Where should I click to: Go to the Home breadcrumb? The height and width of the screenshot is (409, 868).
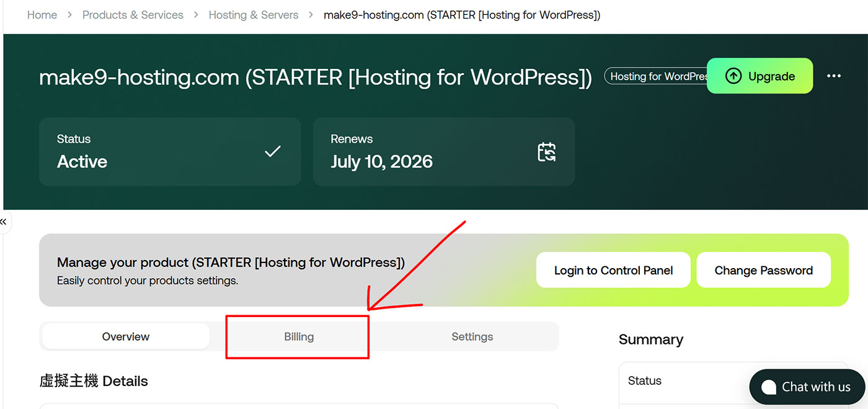click(x=42, y=15)
